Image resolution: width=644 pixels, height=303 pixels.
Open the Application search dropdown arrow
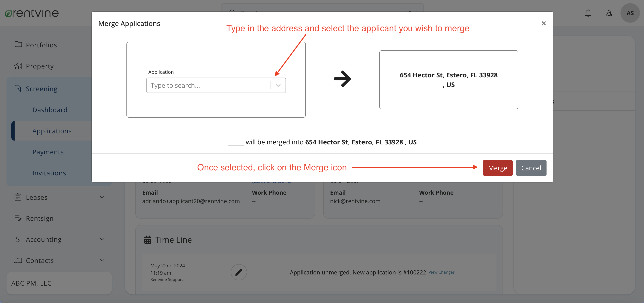coord(278,85)
